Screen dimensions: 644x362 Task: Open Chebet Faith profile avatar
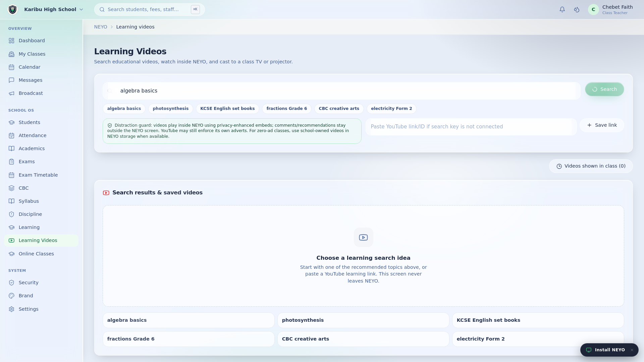point(593,9)
